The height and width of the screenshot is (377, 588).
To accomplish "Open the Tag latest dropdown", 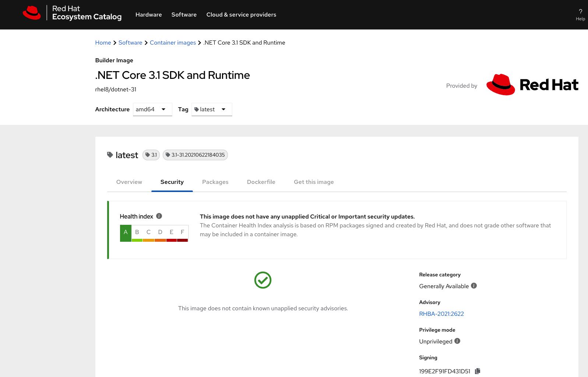I will click(x=211, y=109).
